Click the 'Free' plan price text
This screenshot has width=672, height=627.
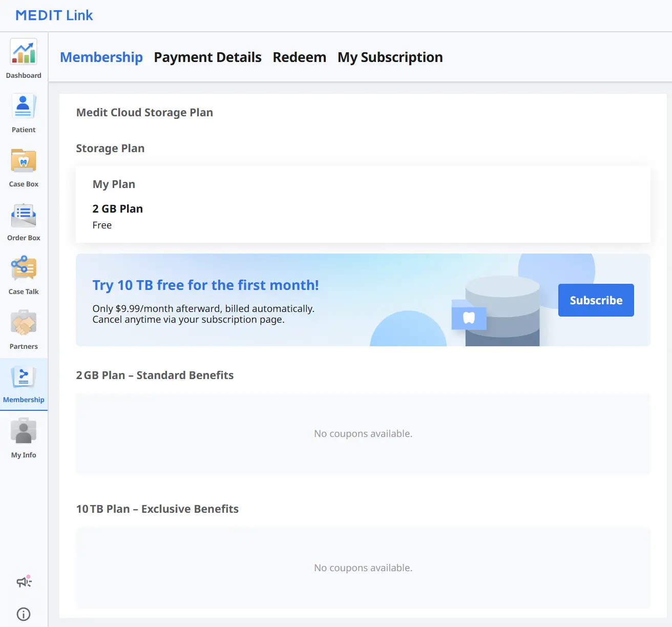coord(102,225)
